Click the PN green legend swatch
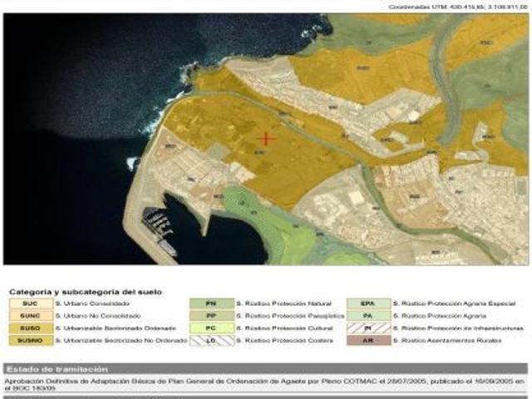The height and width of the screenshot is (399, 532). point(210,304)
